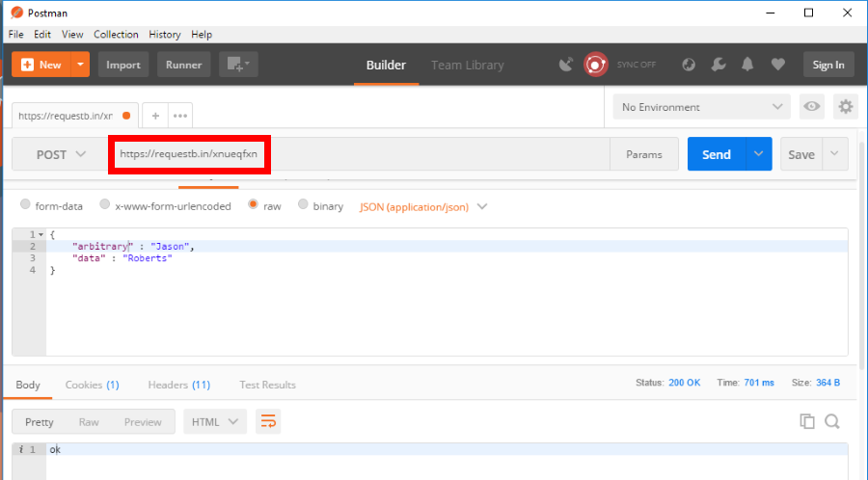Click the 701 ms time value
This screenshot has height=480, width=868.
point(759,383)
